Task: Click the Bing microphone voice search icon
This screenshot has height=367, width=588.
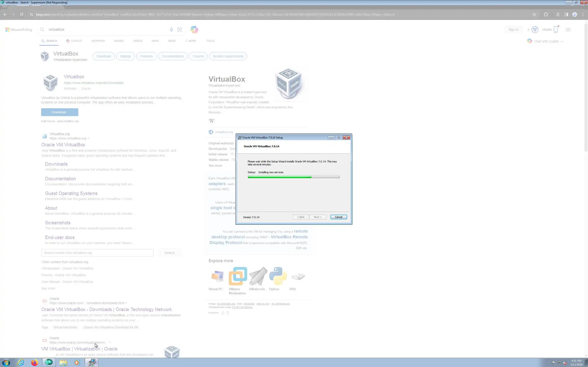Action: pos(171,30)
